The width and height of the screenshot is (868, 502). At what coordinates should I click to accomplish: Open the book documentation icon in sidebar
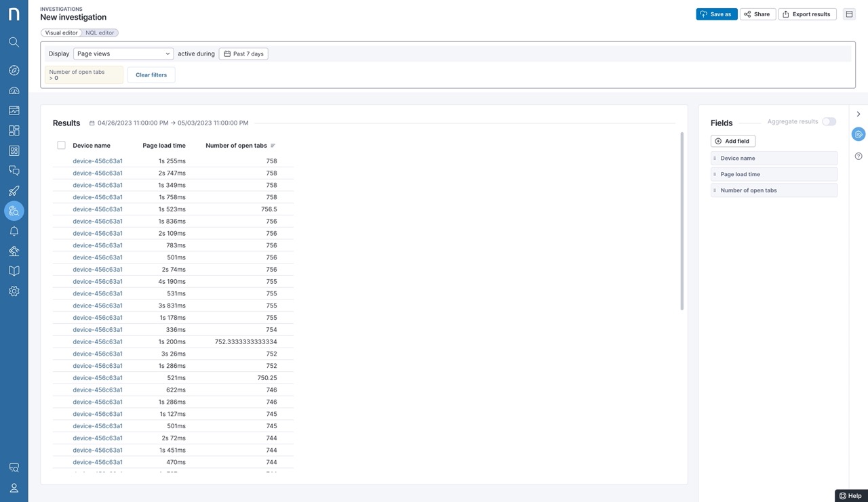[x=14, y=271]
